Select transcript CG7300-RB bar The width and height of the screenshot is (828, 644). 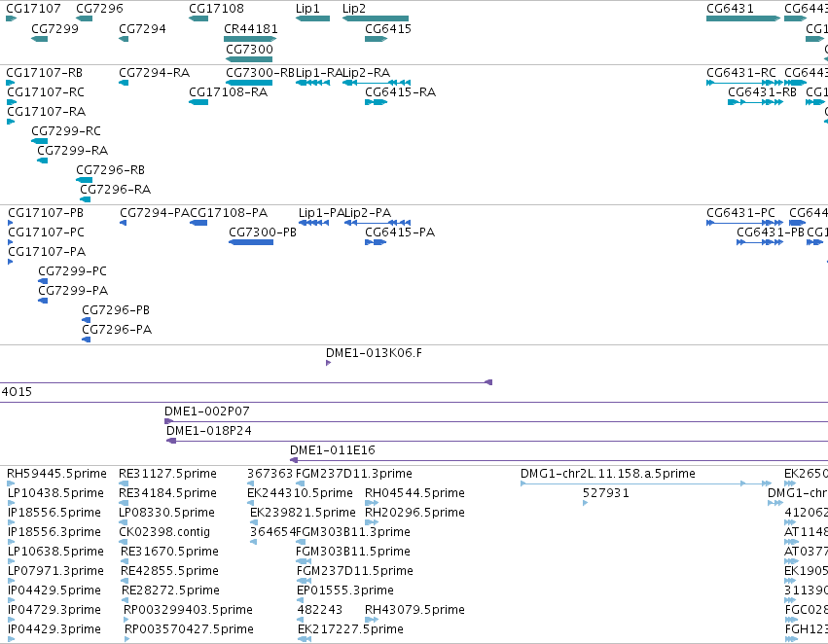pyautogui.click(x=249, y=83)
